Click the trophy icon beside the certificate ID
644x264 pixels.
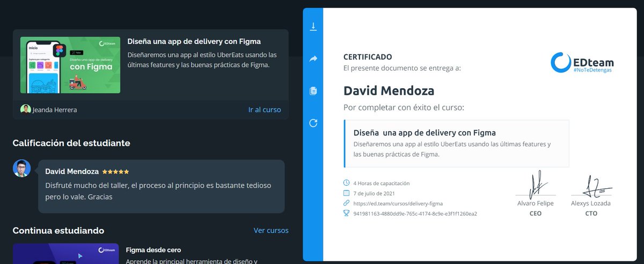(x=346, y=213)
